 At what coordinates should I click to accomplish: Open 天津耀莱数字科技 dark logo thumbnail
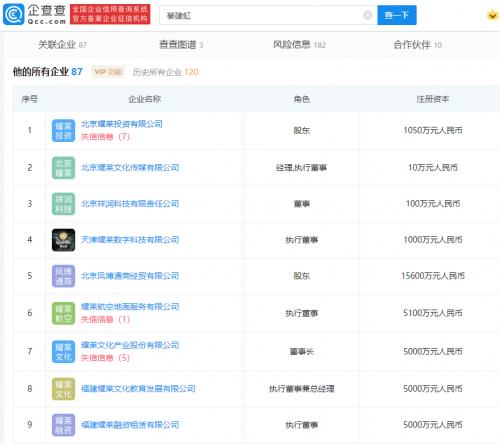tap(63, 240)
